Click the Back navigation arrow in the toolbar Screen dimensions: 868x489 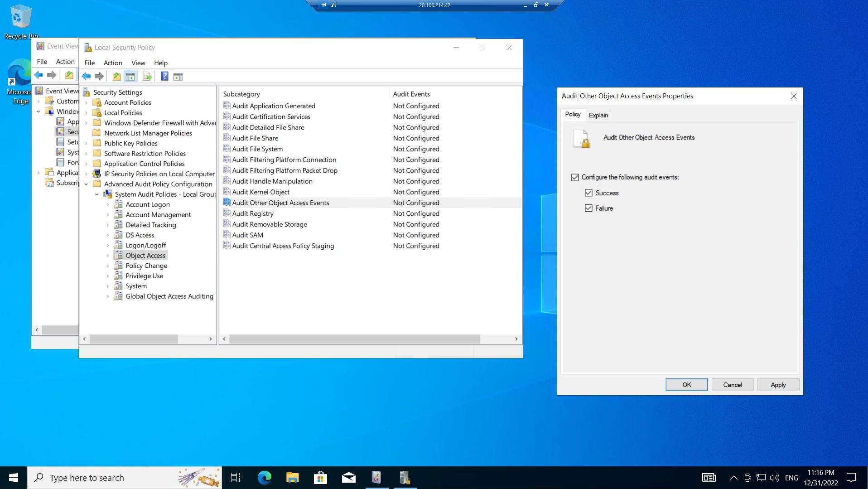[86, 76]
